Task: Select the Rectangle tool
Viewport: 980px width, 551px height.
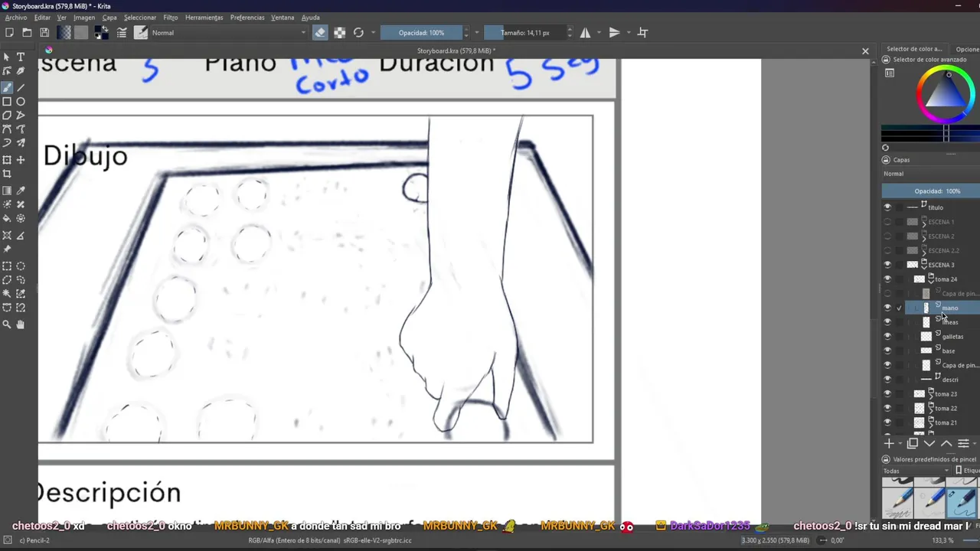Action: click(x=7, y=101)
